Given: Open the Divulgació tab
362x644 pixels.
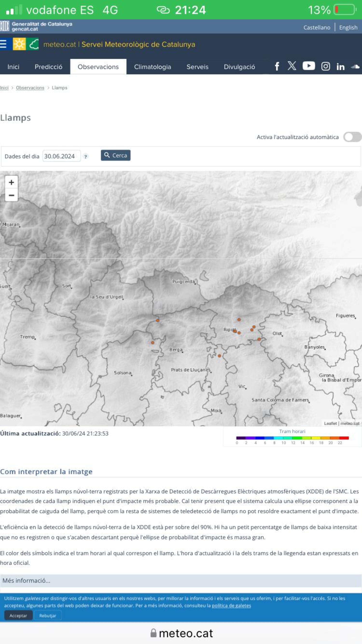Looking at the screenshot, I should [x=240, y=67].
